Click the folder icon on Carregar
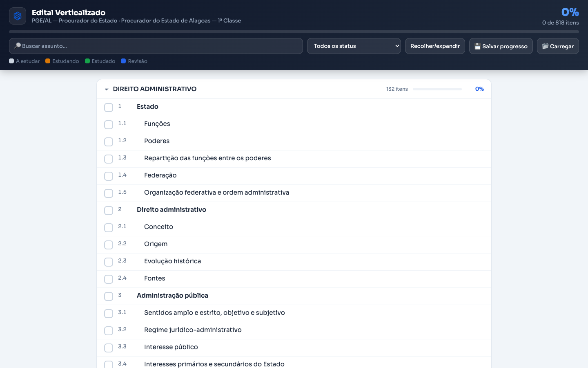 tap(545, 46)
